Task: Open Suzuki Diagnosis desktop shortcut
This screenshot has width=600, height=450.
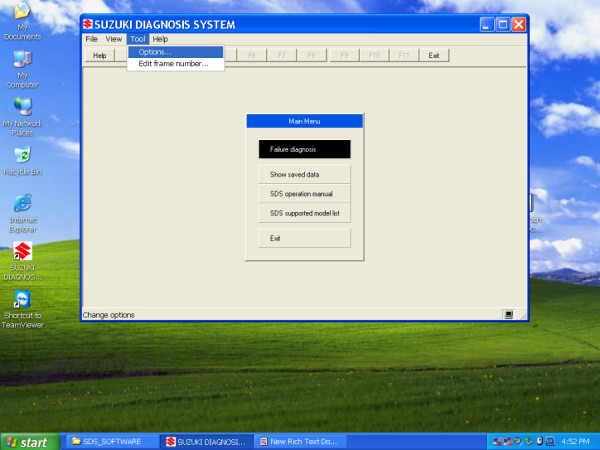Action: pos(21,250)
